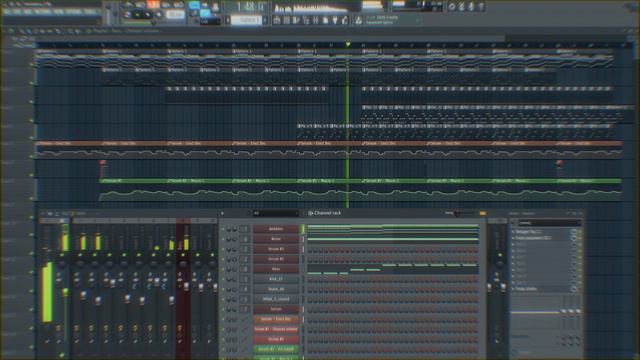Adjust the first insert track fader in mixer
Screen dimensions: 640x360
pos(83,295)
